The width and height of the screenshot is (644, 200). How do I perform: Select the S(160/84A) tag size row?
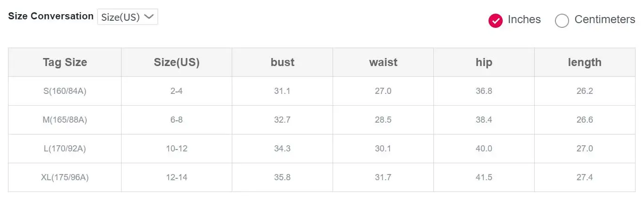pos(322,91)
